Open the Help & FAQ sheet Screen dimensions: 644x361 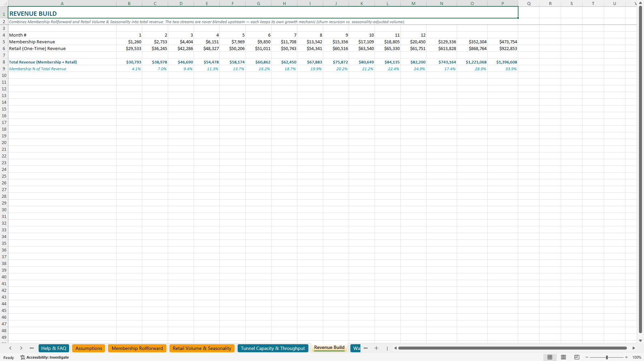click(x=54, y=348)
